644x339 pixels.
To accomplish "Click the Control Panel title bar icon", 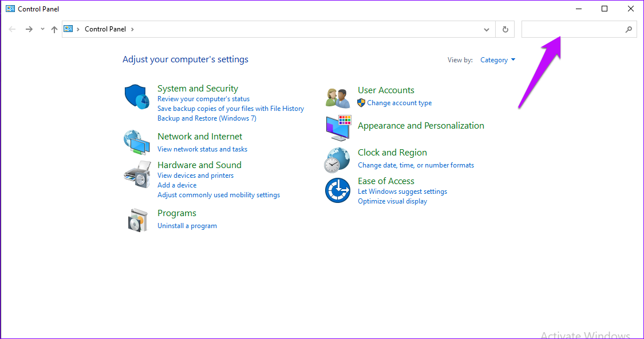I will [10, 9].
